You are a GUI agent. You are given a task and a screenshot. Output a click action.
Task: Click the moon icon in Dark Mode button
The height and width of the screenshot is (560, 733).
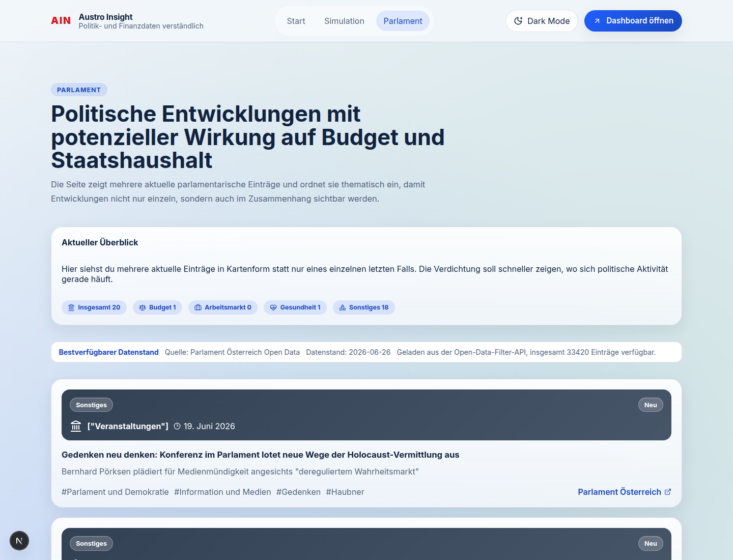pyautogui.click(x=518, y=21)
